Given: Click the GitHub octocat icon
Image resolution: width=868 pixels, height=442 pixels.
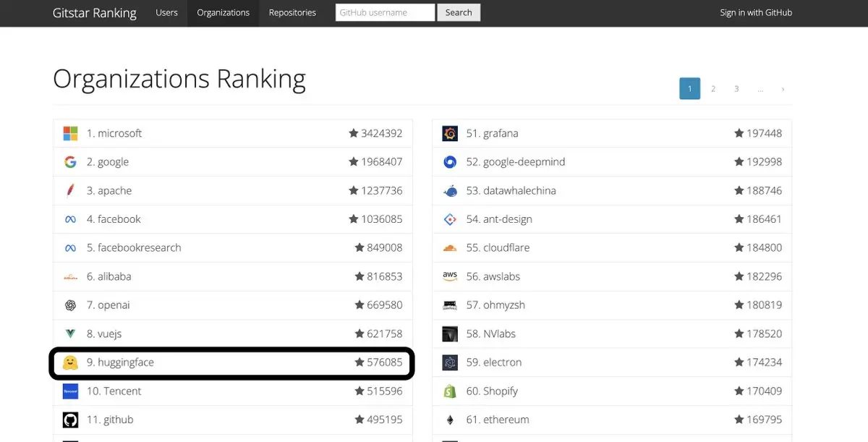Looking at the screenshot, I should click(70, 420).
